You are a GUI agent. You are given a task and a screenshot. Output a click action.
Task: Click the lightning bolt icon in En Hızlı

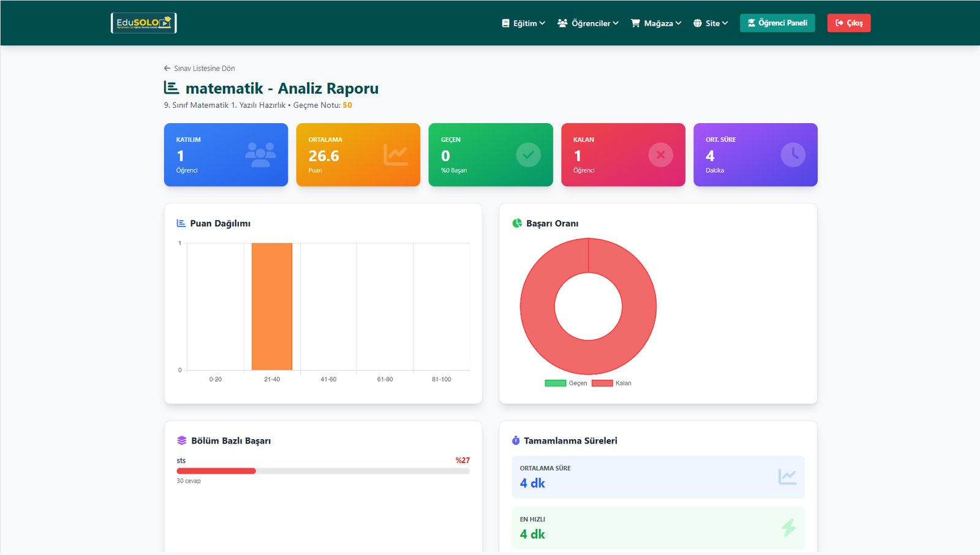click(788, 527)
